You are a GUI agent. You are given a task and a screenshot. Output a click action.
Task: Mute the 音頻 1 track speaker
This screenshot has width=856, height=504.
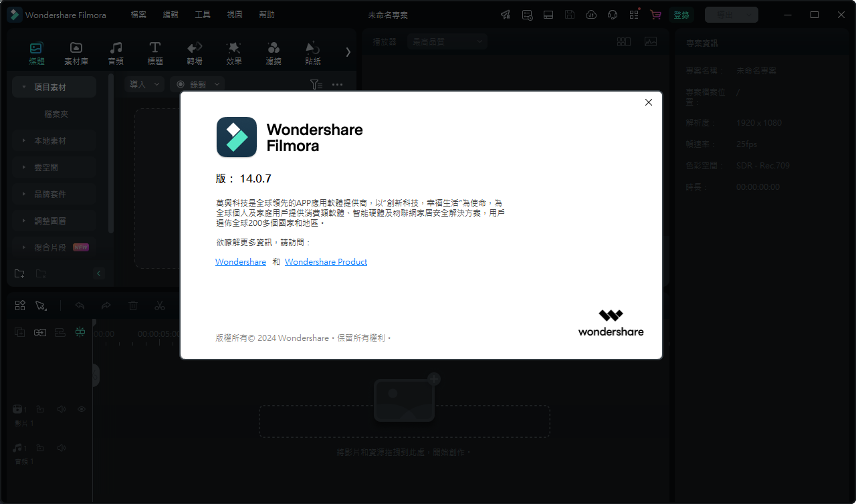61,448
